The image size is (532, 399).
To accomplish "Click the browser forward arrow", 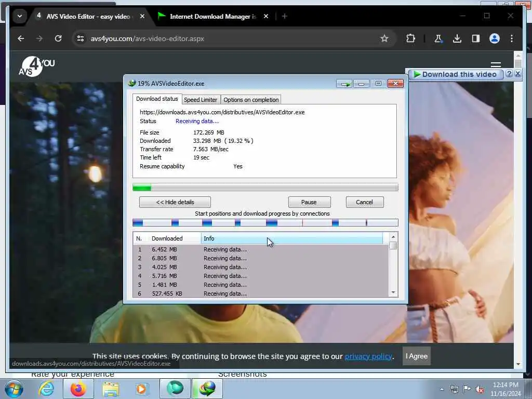I will pyautogui.click(x=39, y=38).
